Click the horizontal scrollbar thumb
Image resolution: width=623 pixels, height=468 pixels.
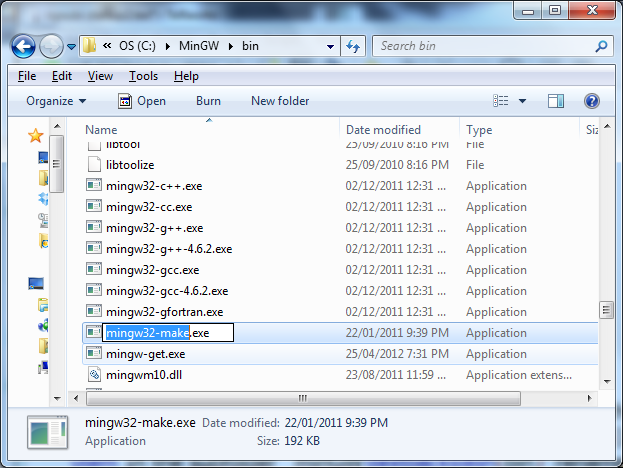pos(303,398)
